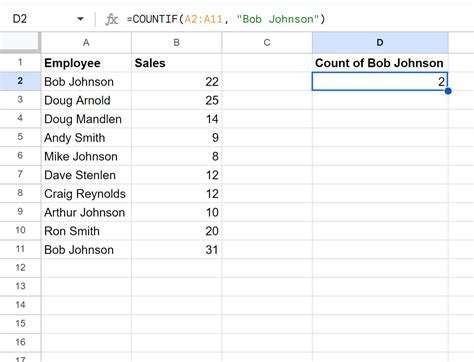Select column B header

[177, 43]
